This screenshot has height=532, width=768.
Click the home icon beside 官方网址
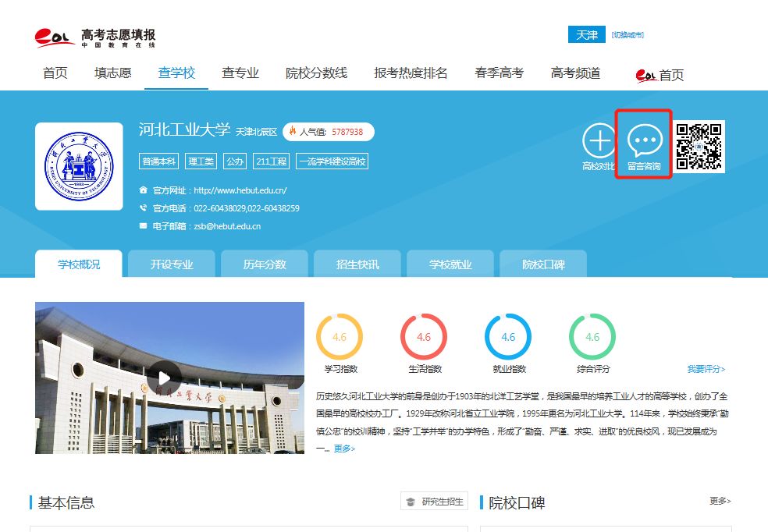click(143, 190)
